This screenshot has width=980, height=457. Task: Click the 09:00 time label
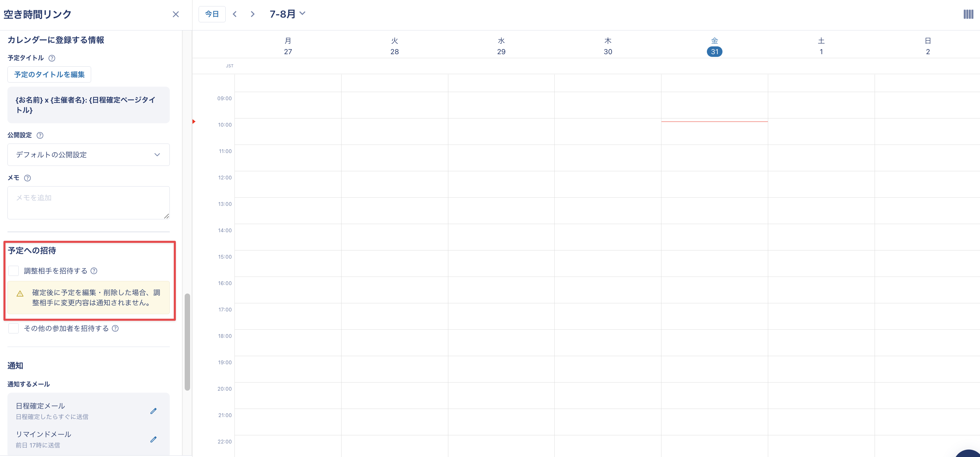point(224,99)
